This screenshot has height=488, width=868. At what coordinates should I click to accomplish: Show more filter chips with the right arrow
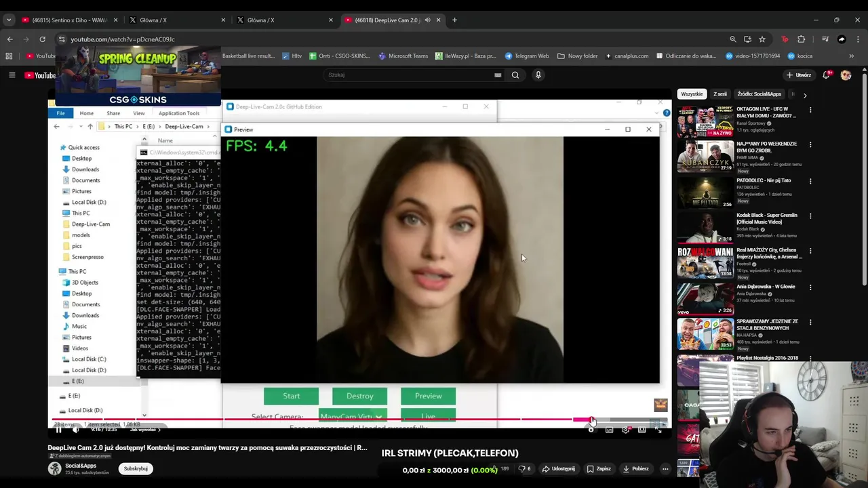pyautogui.click(x=805, y=95)
